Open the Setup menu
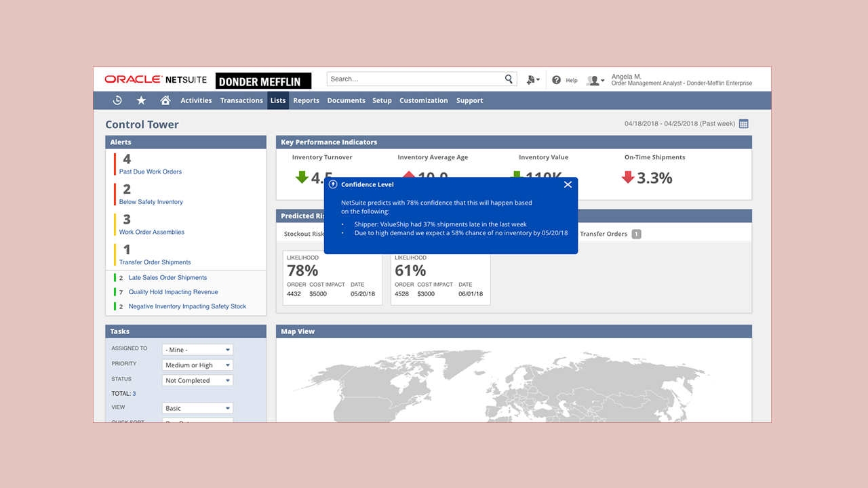Viewport: 868px width, 488px height. (382, 100)
